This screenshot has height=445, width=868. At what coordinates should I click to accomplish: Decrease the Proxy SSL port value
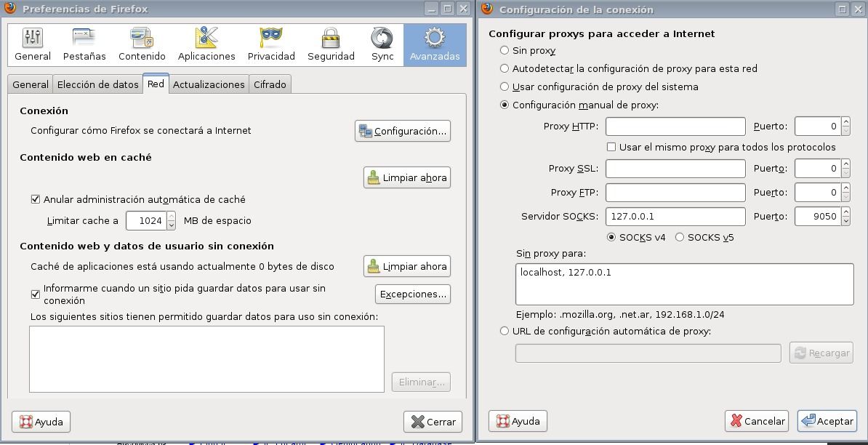click(845, 173)
